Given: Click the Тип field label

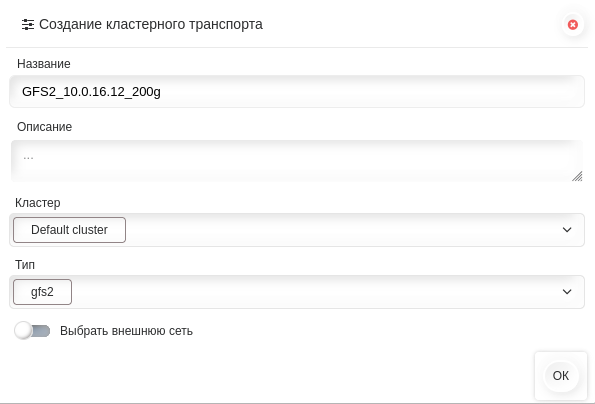Looking at the screenshot, I should click(25, 264).
